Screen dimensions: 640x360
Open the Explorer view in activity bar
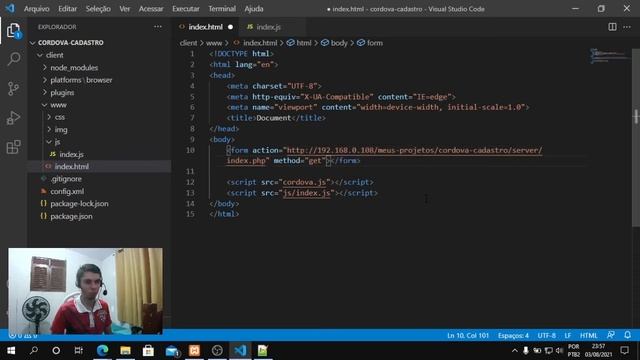[x=13, y=31]
